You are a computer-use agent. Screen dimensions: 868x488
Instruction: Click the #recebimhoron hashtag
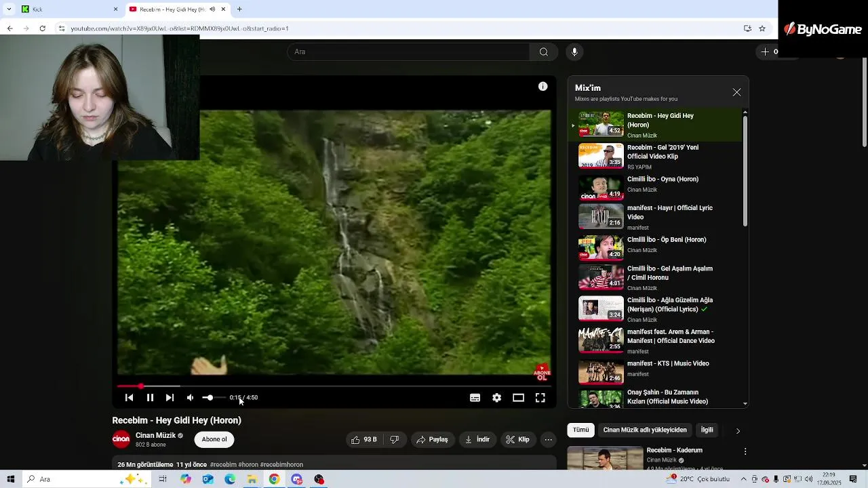tap(281, 465)
